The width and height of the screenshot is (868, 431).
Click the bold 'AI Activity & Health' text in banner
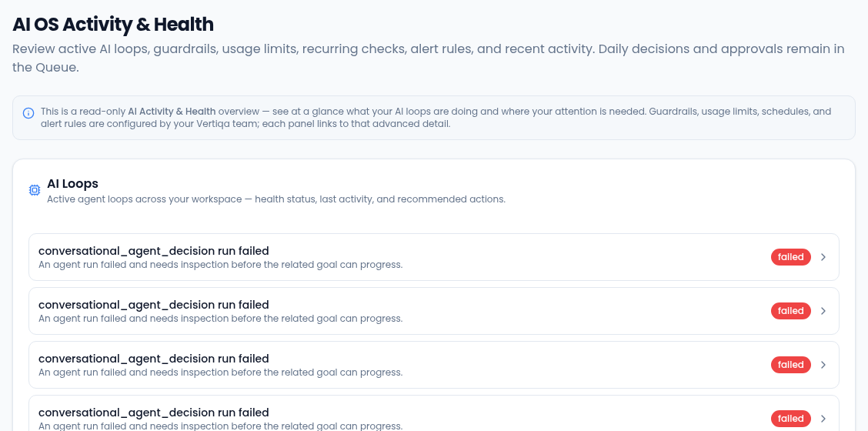pos(172,112)
